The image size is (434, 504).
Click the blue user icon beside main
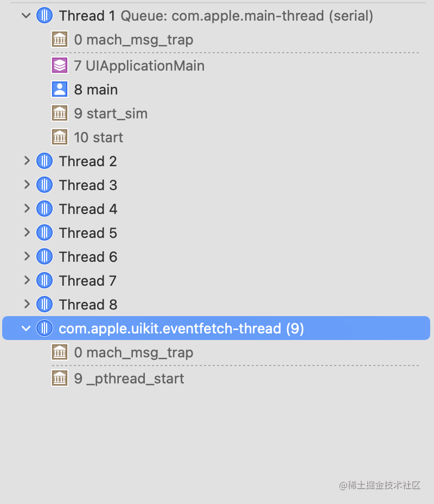pyautogui.click(x=59, y=90)
